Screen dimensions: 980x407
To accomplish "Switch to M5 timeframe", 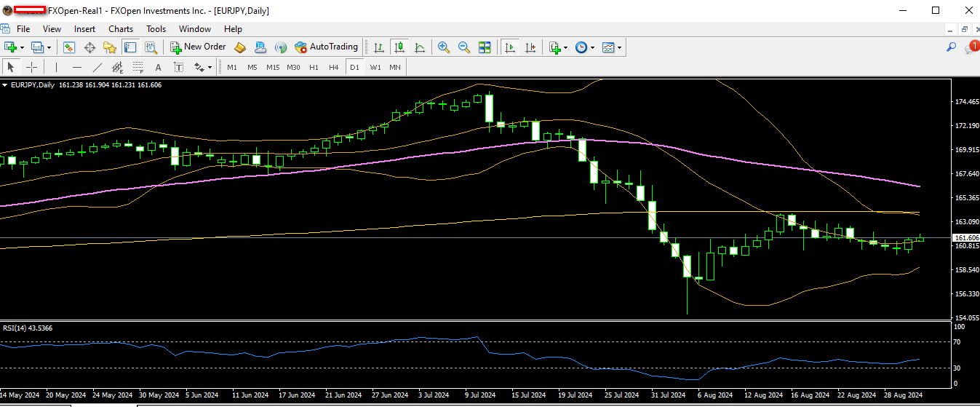I will coord(252,67).
